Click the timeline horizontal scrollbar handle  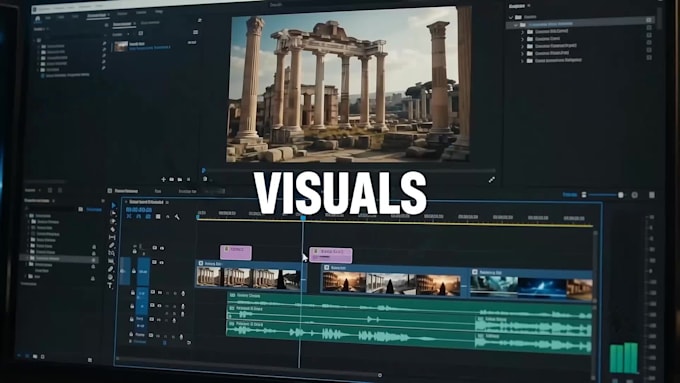point(380,375)
